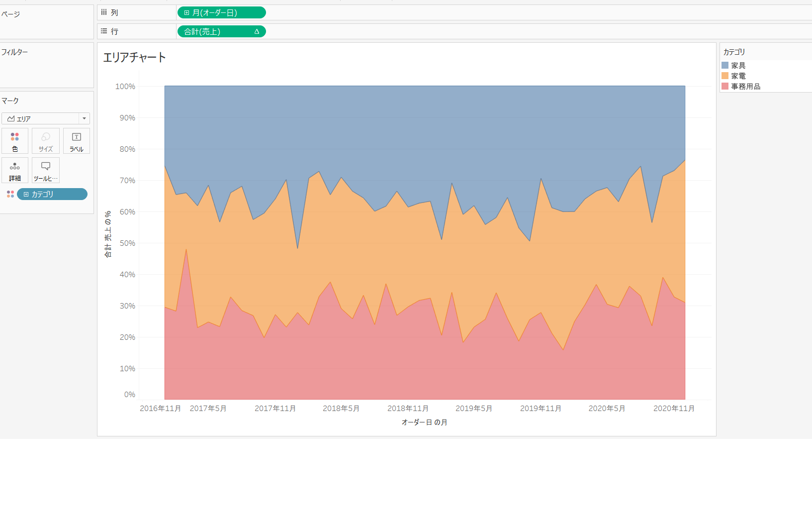Select the 合計(売上) pill on rows shelf

coord(222,31)
